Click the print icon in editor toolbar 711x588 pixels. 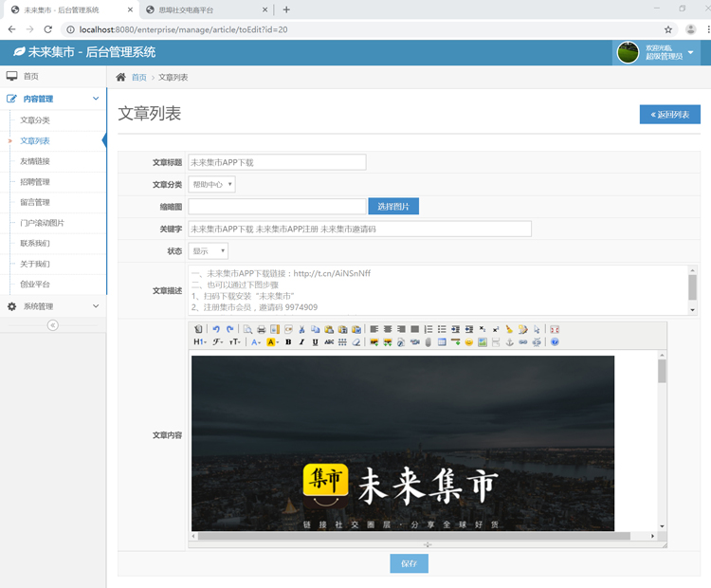coord(262,329)
